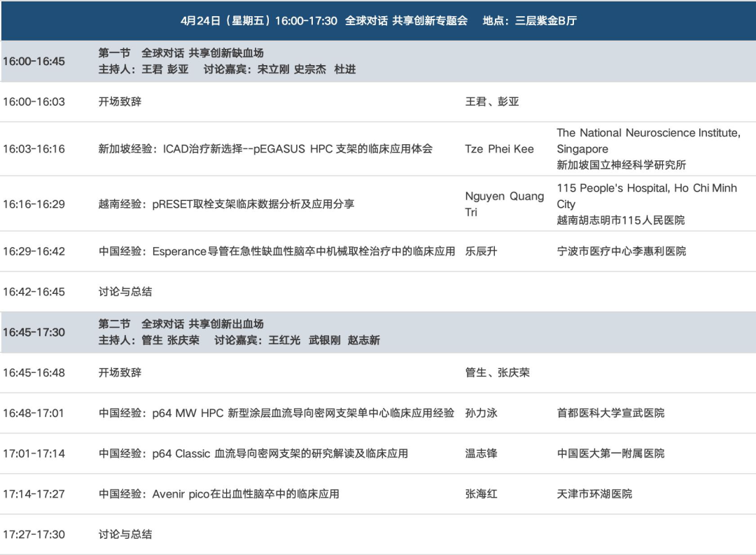Screen dimensions: 756x555
Task: Click speaker name Tze Phei Kee
Action: 499,148
